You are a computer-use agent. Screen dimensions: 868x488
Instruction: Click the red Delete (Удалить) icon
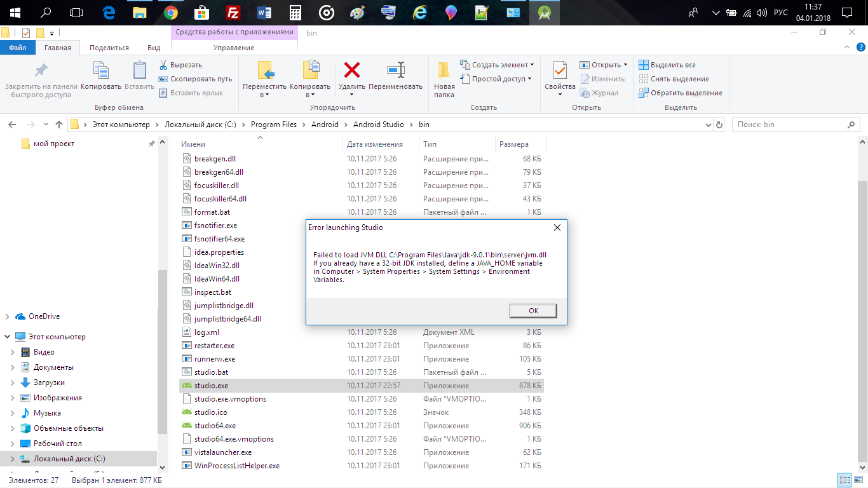click(351, 70)
